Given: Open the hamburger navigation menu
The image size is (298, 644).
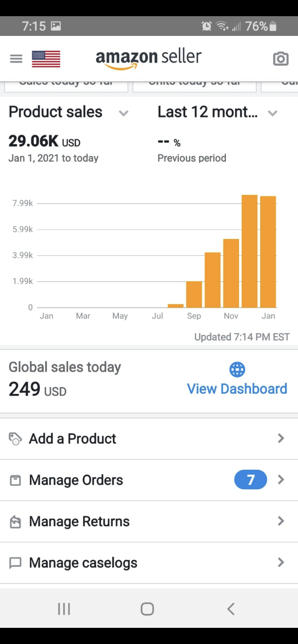Looking at the screenshot, I should click(x=16, y=59).
